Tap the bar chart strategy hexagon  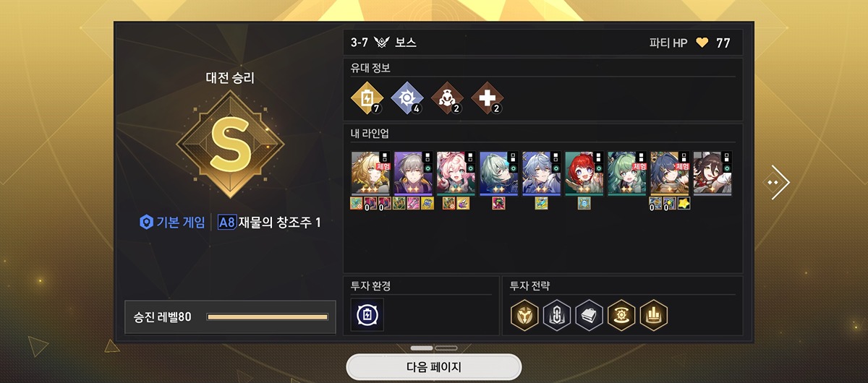tap(653, 315)
